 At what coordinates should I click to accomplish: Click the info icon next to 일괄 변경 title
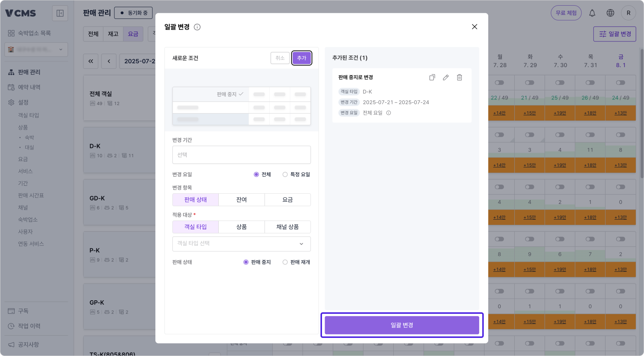pos(197,27)
